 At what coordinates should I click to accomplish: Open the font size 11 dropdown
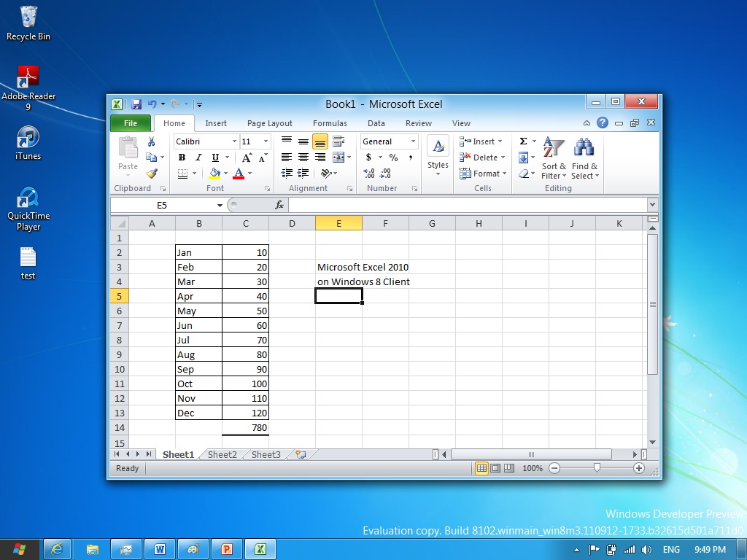(x=266, y=141)
